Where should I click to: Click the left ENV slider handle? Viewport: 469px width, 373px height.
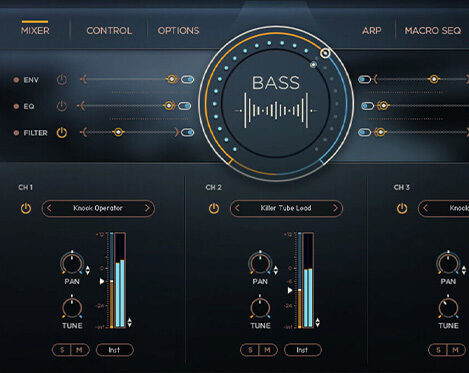tap(171, 79)
